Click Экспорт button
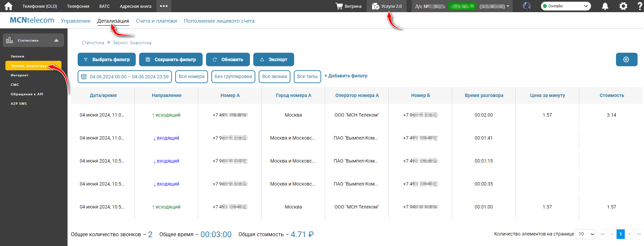The width and height of the screenshot is (644, 246). (274, 59)
